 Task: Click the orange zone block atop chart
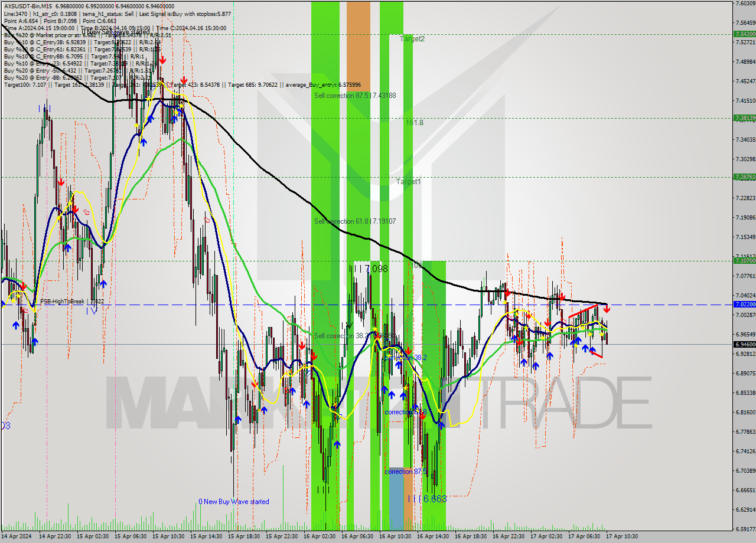coord(359,46)
